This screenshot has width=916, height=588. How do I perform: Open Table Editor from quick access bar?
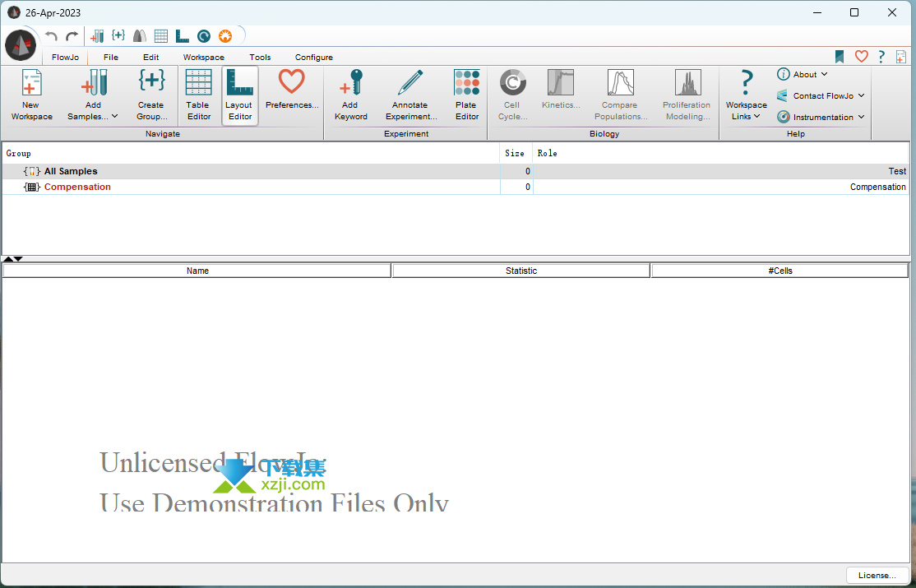(x=161, y=36)
